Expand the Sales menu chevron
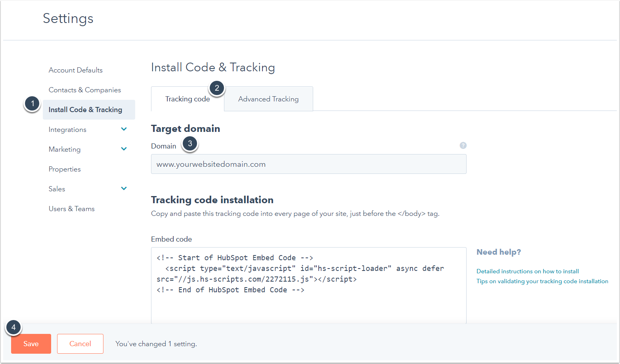Viewport: 620px width, 364px height. tap(124, 189)
